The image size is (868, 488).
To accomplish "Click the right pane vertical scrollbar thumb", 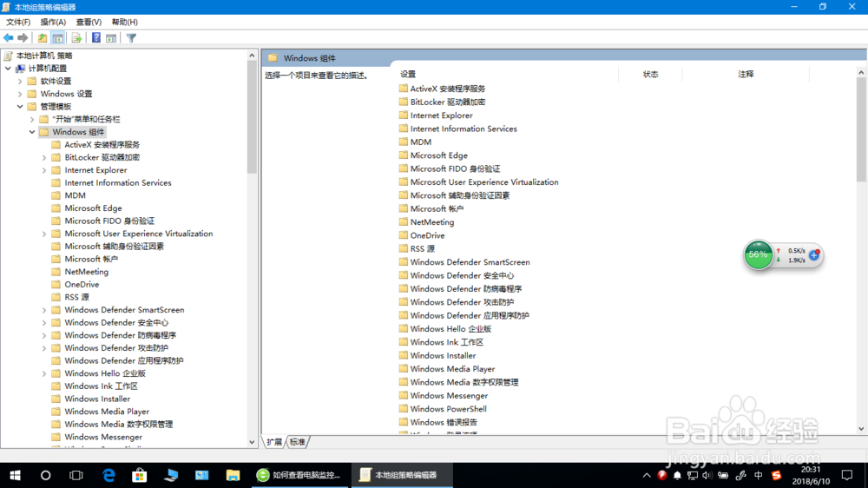I will click(861, 129).
